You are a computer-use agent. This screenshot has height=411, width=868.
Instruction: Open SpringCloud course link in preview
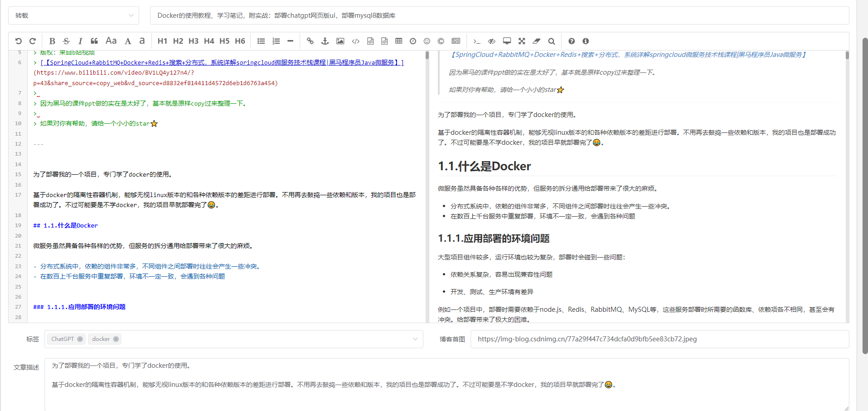tap(628, 55)
